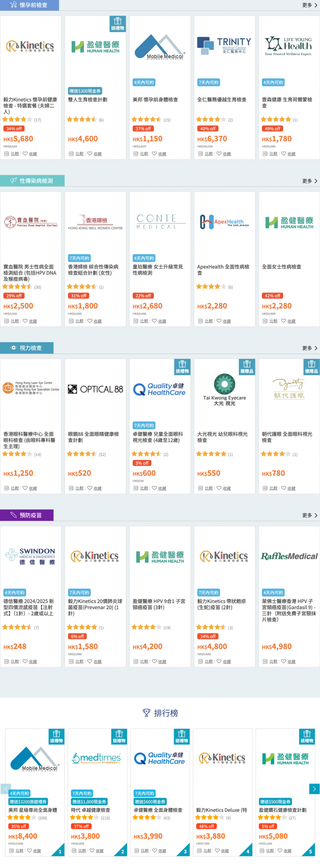320x868 pixels.
Task: Click heart icon on 壹森健康 生育荷爾蒙檢查 card
Action: point(284,153)
